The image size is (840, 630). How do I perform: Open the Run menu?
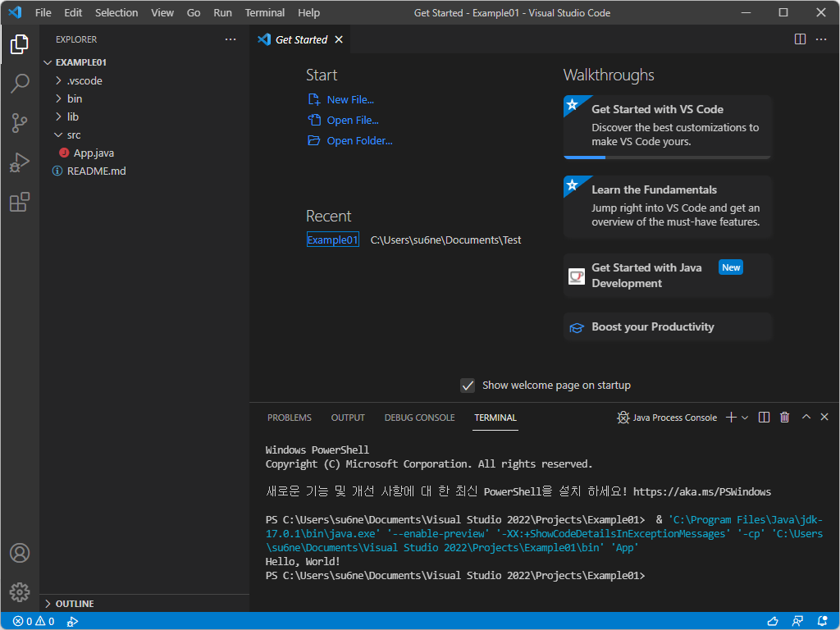[x=222, y=13]
